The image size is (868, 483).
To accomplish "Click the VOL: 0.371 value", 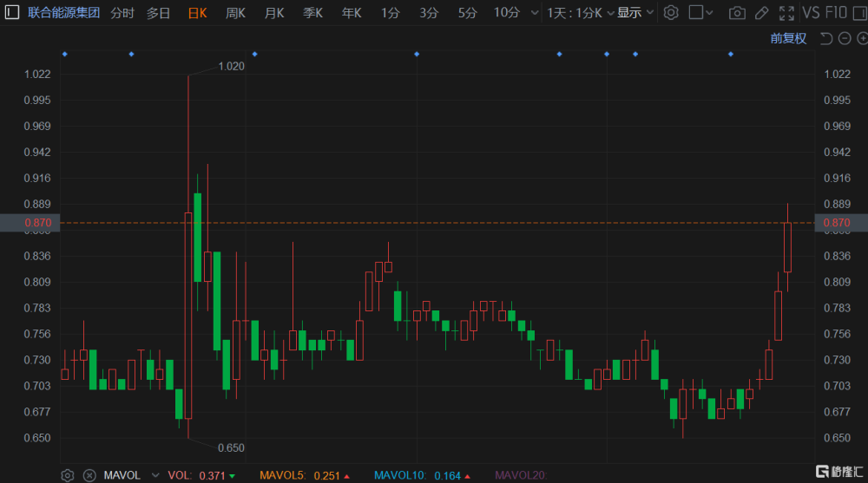I will click(201, 475).
